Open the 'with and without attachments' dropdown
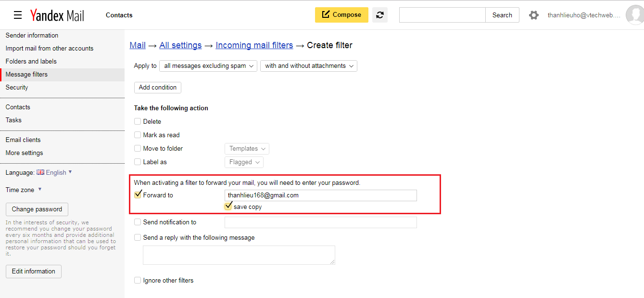Screen dimensions: 644x298 click(308, 66)
